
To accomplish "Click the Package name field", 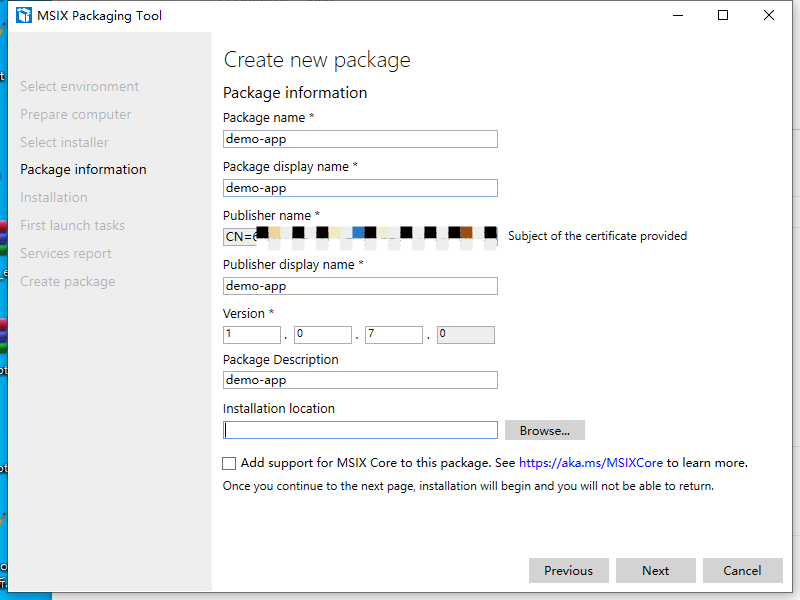I will [x=360, y=139].
